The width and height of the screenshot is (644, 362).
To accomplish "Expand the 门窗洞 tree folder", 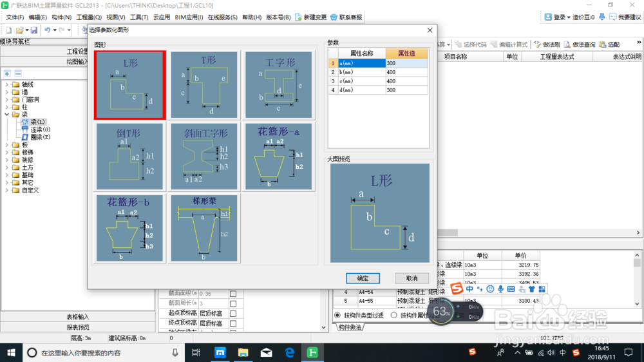I will [x=6, y=99].
